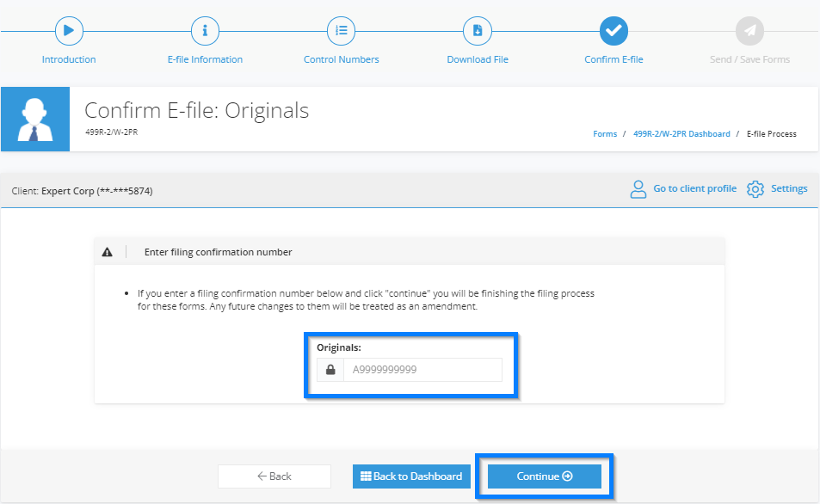Screen dimensions: 820x504
Task: Click the Confirm E-file checkmark icon
Action: pyautogui.click(x=614, y=31)
